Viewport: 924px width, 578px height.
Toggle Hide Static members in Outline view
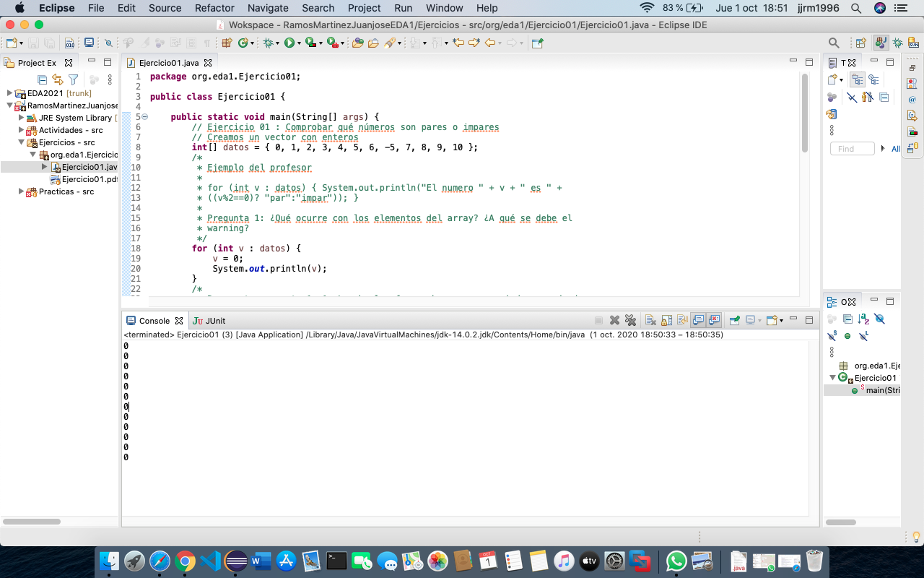832,336
